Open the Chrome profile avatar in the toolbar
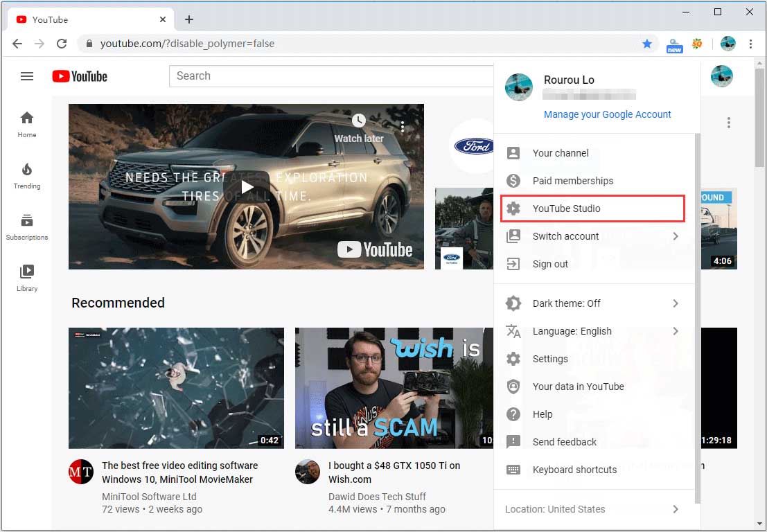767x532 pixels. tap(728, 44)
